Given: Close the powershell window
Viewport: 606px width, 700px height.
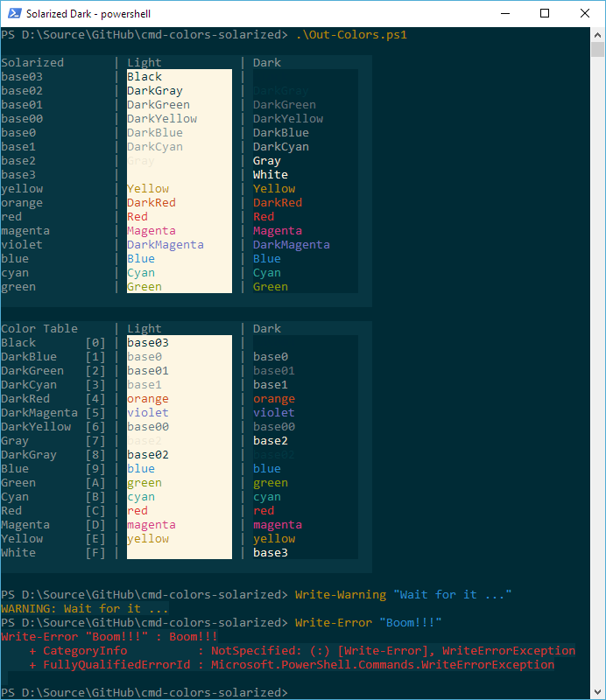Looking at the screenshot, I should point(585,13).
